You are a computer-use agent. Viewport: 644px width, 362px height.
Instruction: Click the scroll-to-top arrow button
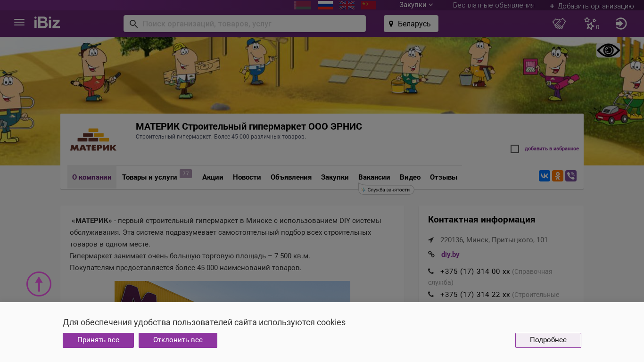coord(39,284)
